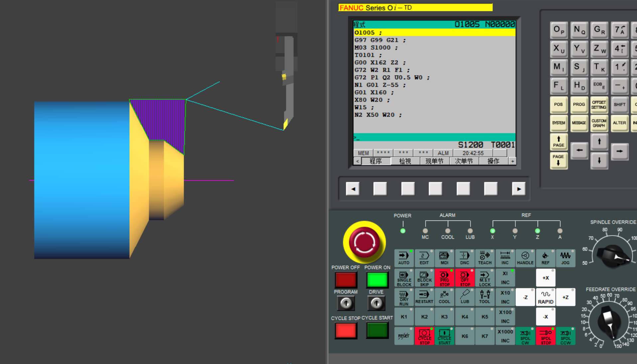Click the emergency stop button
This screenshot has height=364, width=637.
click(x=364, y=242)
